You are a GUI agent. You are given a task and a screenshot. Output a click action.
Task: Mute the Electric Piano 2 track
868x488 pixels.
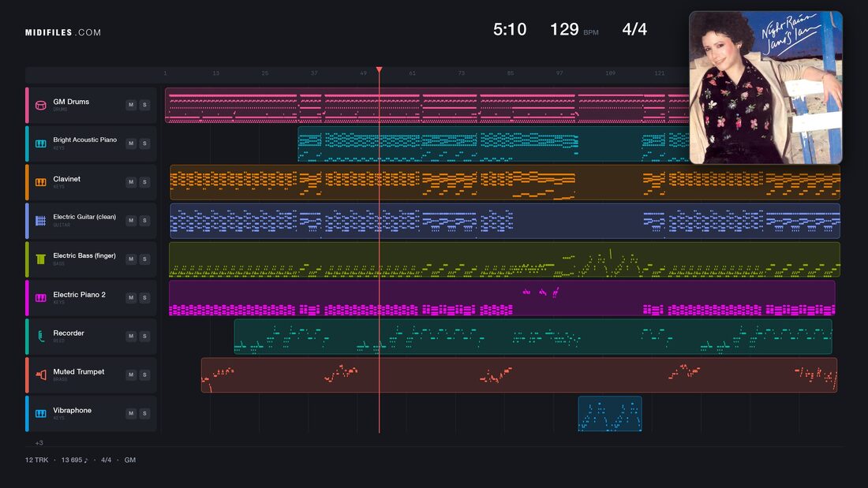click(131, 298)
